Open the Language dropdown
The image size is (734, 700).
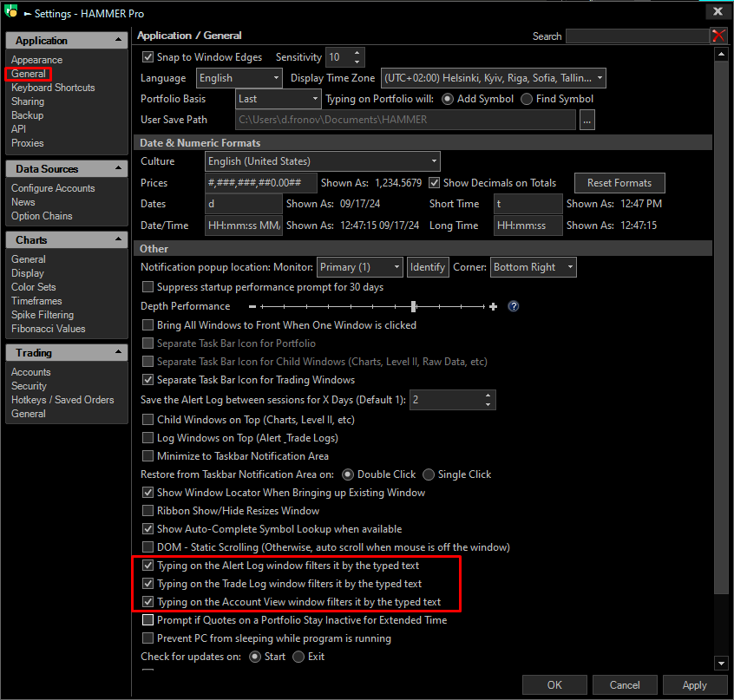click(x=239, y=78)
